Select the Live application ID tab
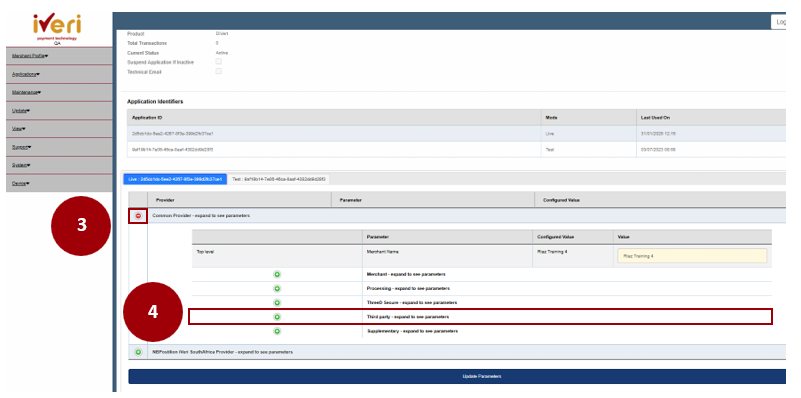The width and height of the screenshot is (801, 398). pyautogui.click(x=175, y=179)
